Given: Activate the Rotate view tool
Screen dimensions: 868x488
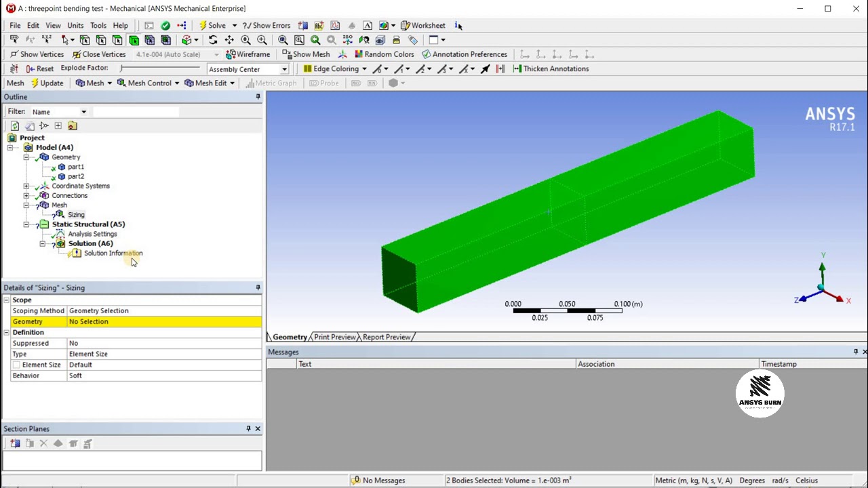Looking at the screenshot, I should pyautogui.click(x=212, y=40).
